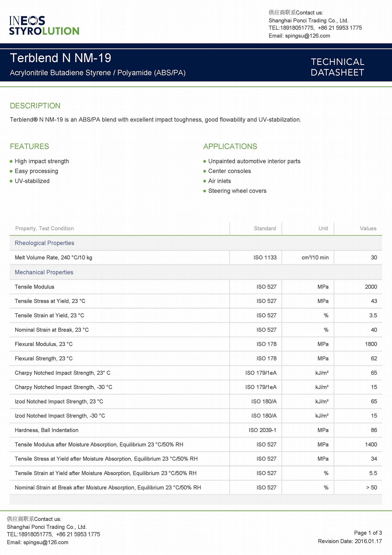The image size is (392, 555).
Task: Click the APPLICATIONS section heading
Action: pyautogui.click(x=230, y=146)
